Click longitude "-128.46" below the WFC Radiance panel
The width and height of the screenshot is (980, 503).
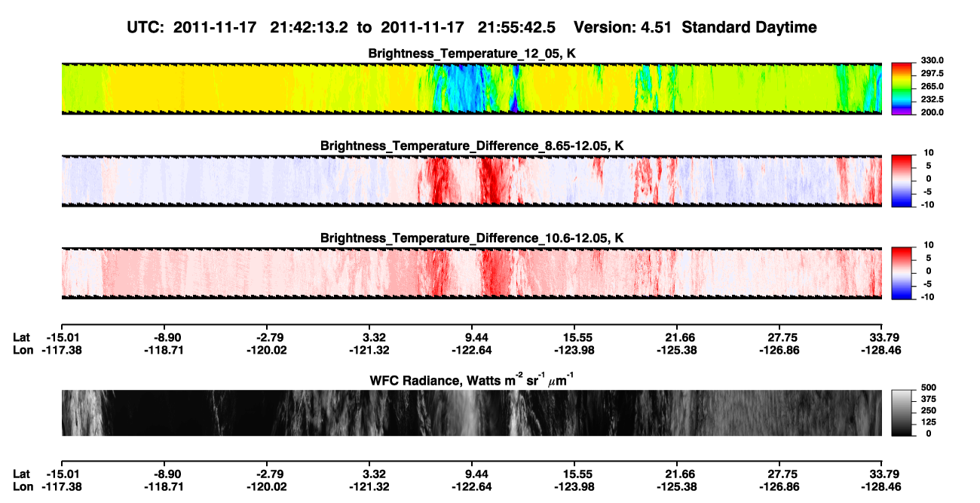(881, 486)
